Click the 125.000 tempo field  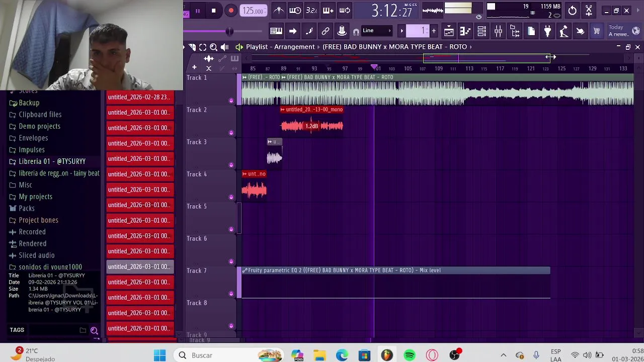click(x=254, y=11)
